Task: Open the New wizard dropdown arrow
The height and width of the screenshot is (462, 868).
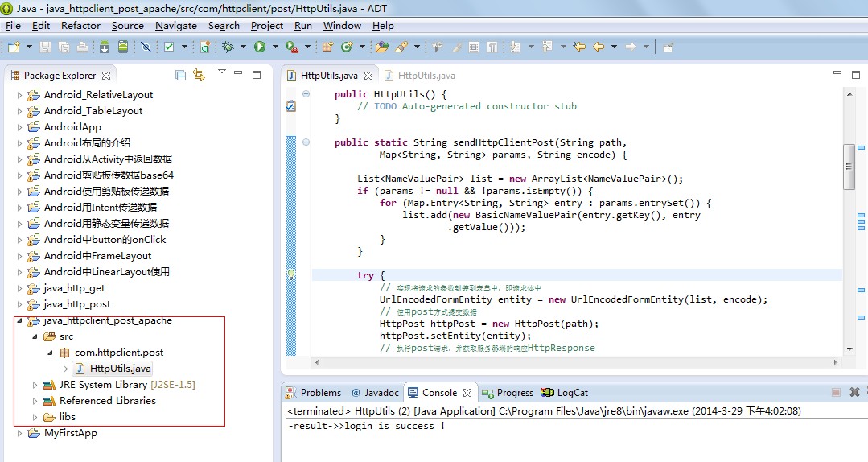Action: coord(29,47)
